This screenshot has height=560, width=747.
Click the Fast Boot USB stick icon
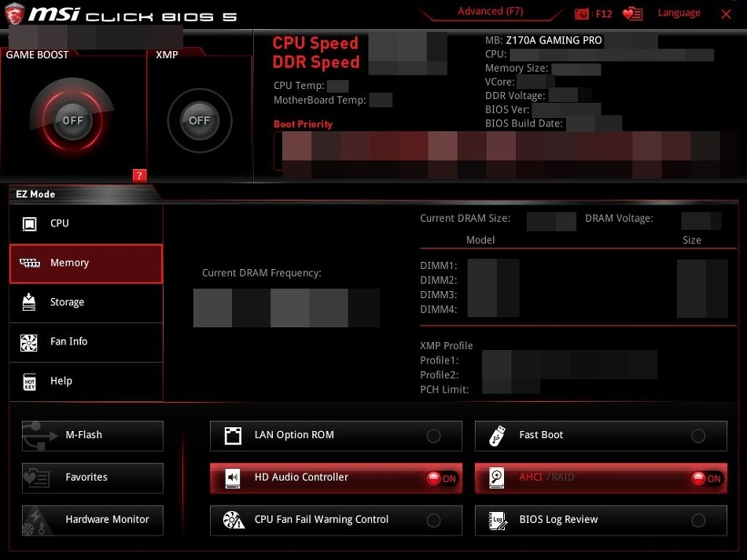point(497,436)
